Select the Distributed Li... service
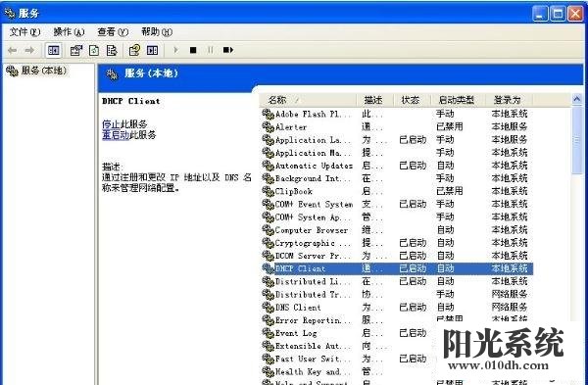 click(x=396, y=281)
